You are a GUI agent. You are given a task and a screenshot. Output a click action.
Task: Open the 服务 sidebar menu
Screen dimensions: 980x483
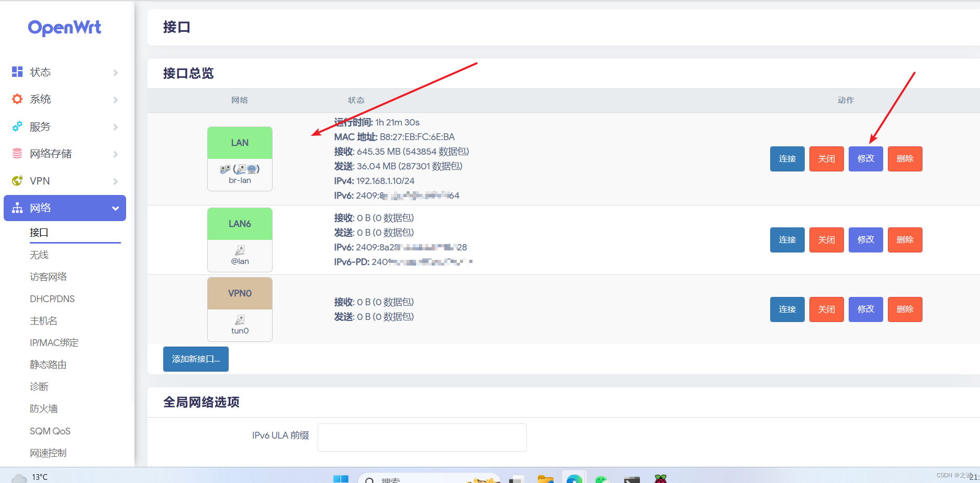[65, 126]
